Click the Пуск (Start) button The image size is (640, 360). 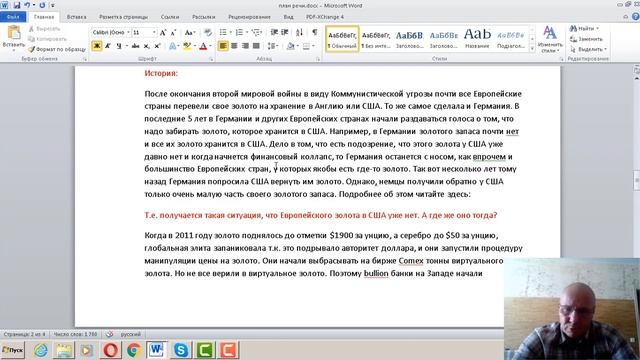tap(13, 350)
